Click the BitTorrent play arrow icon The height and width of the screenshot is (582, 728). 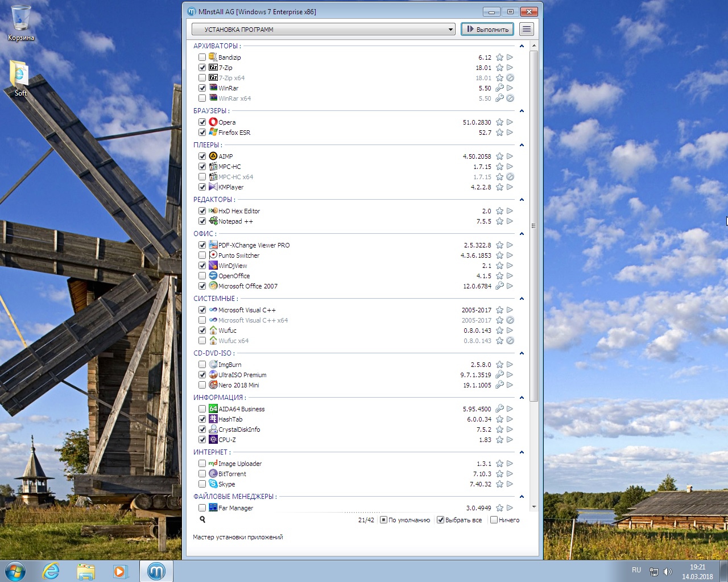[x=510, y=474]
